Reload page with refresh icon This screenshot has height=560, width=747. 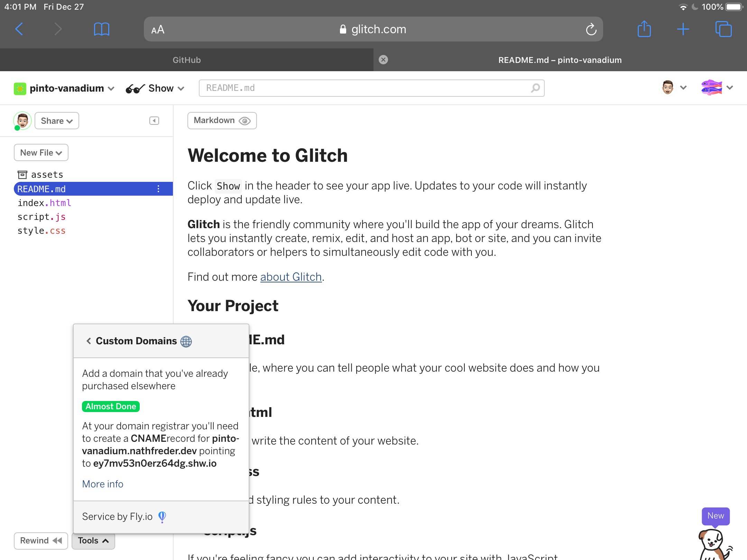point(591,29)
